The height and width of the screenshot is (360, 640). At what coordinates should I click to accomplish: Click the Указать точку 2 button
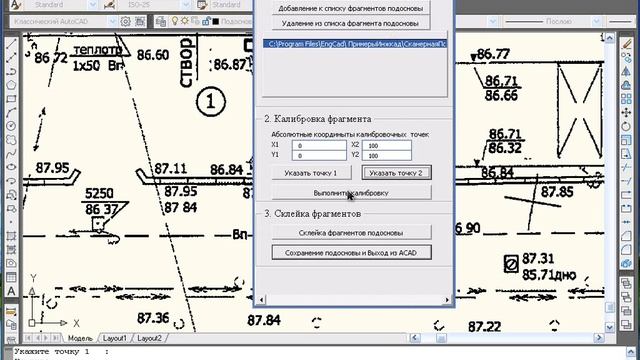pos(396,173)
